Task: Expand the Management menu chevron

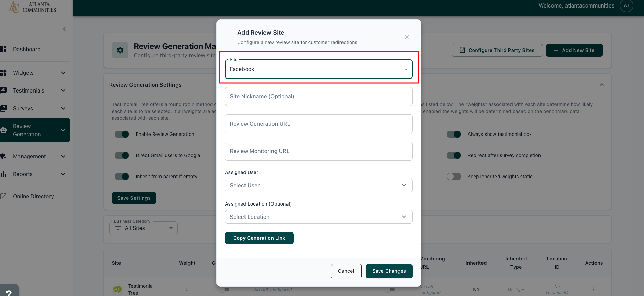Action: point(63,156)
